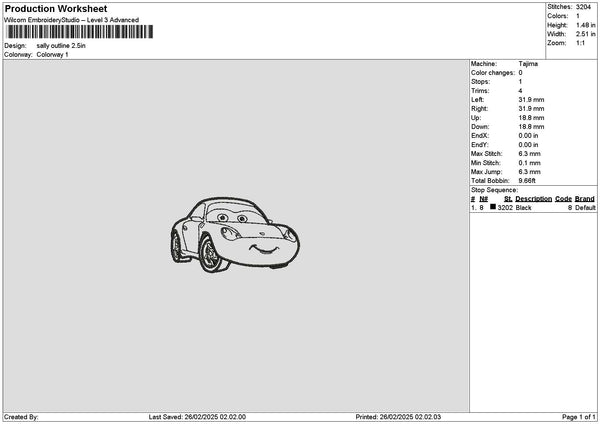The height and width of the screenshot is (424, 600).
Task: Click the 'Brand' column header
Action: [584, 199]
